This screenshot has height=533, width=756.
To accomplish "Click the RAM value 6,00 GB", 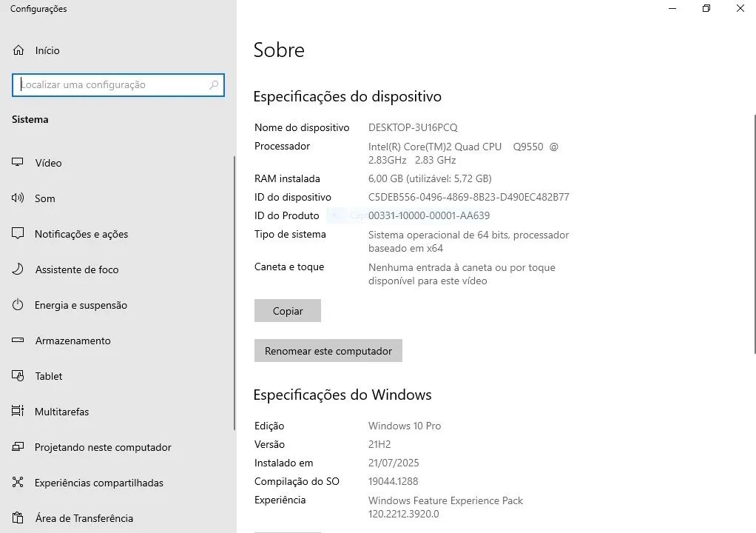I will point(430,178).
